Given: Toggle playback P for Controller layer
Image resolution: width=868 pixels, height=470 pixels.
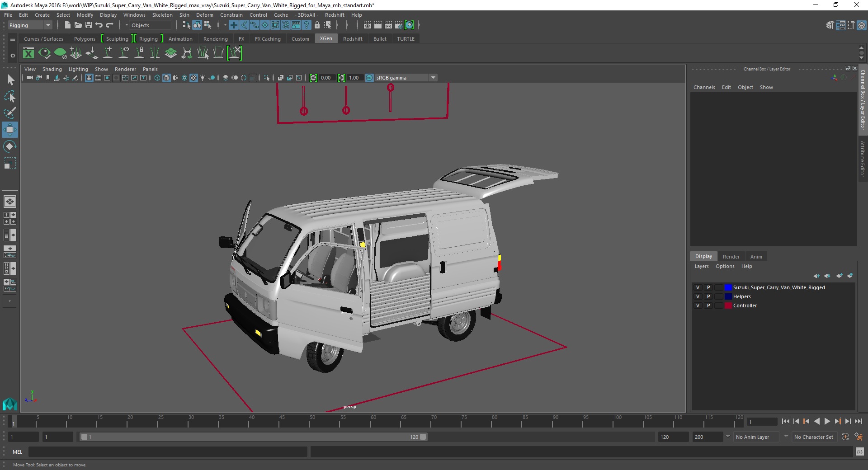Looking at the screenshot, I should tap(708, 305).
